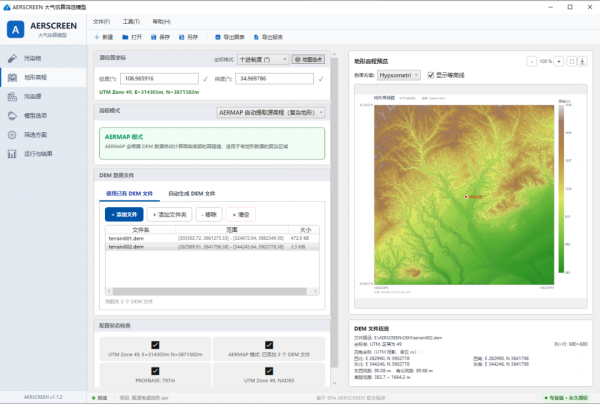The width and height of the screenshot is (600, 404).
Task: Open the 运行与结果 results sidebar section
Action: click(43, 154)
